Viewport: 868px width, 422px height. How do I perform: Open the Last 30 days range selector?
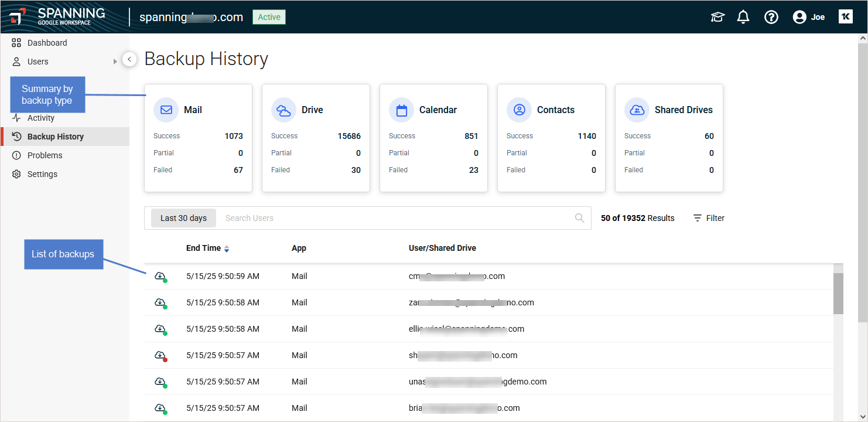[x=183, y=218]
